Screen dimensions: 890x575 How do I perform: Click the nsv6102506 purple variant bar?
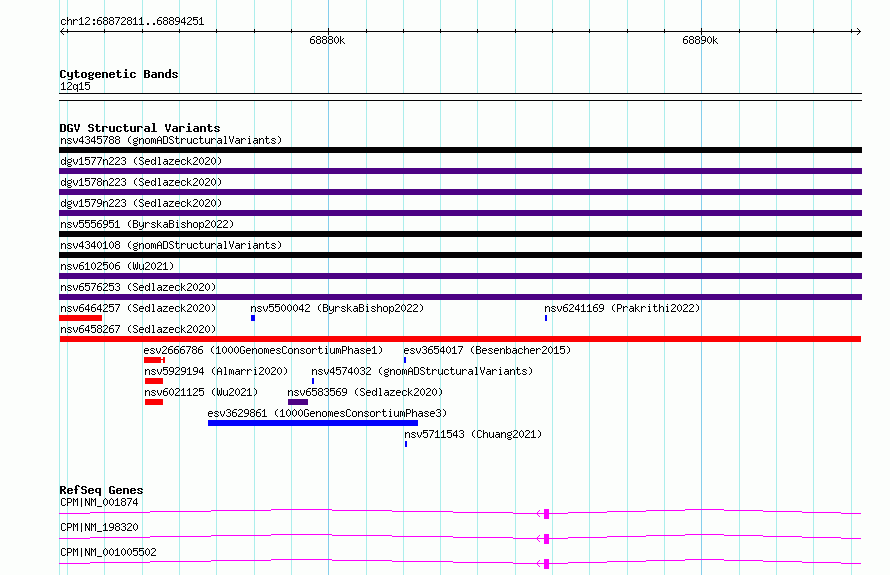pos(460,276)
